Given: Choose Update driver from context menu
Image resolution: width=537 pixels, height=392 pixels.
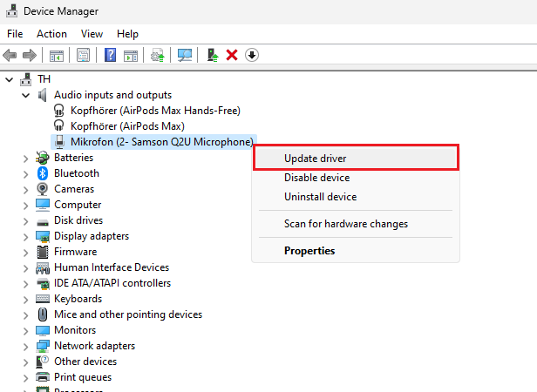Looking at the screenshot, I should click(316, 159).
